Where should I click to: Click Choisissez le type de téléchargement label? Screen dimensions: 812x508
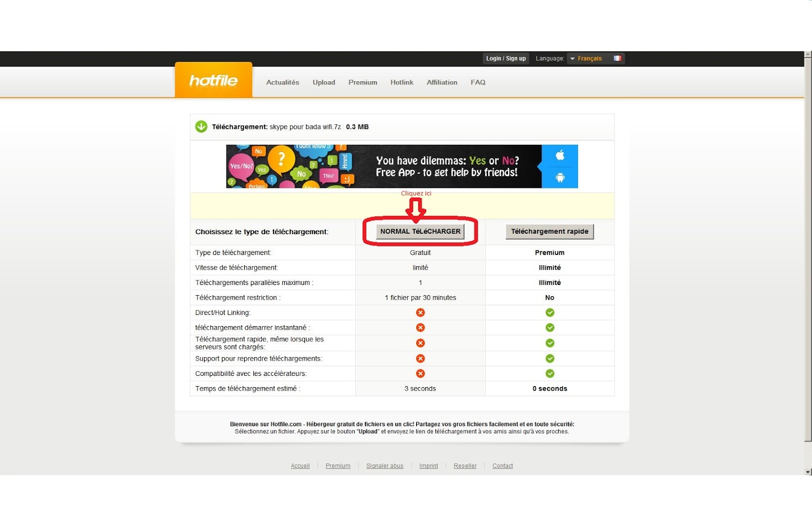[262, 232]
